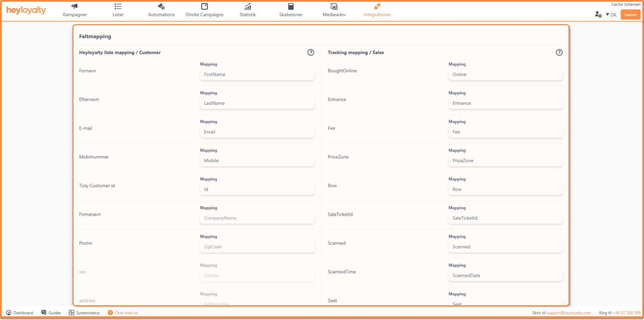Open the Dashboard link in footer
644x320 pixels.
(x=20, y=313)
